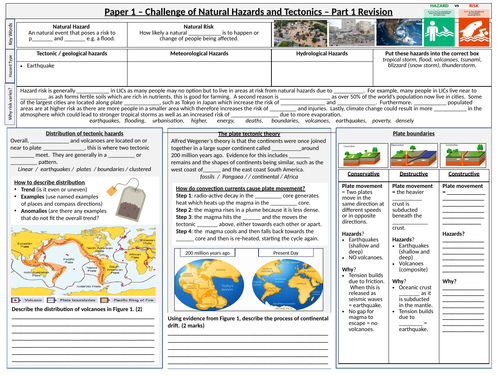Select the destructive plate boundary diagram
Image resolution: width=500 pixels, height=375 pixels.
click(x=414, y=156)
